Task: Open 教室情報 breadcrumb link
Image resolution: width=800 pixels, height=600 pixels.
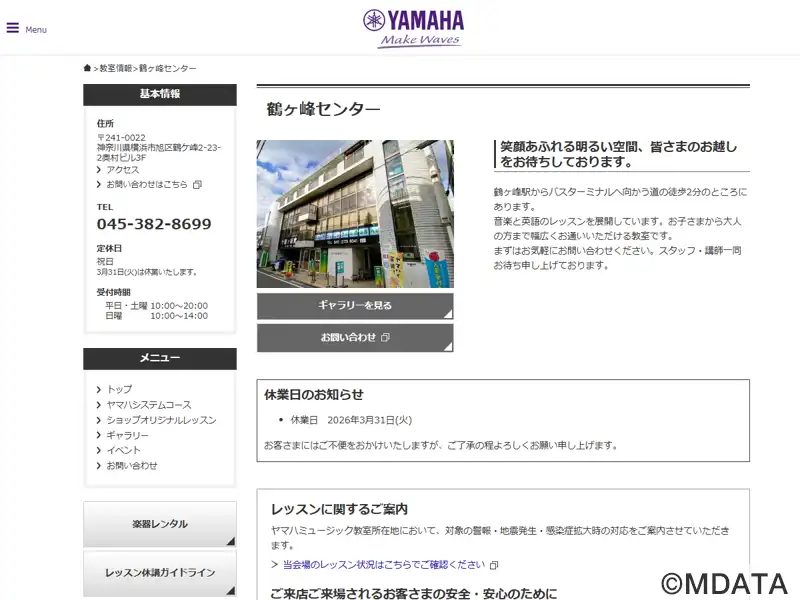Action: point(116,68)
